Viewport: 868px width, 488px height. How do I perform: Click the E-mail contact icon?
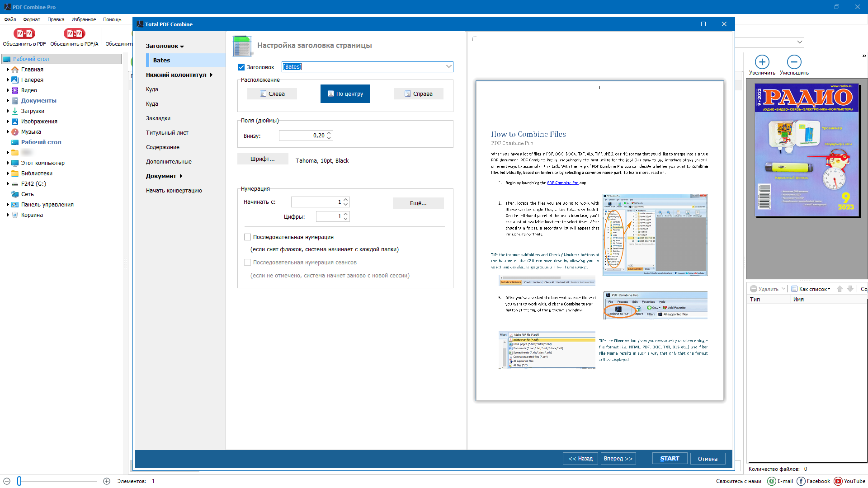click(x=772, y=481)
